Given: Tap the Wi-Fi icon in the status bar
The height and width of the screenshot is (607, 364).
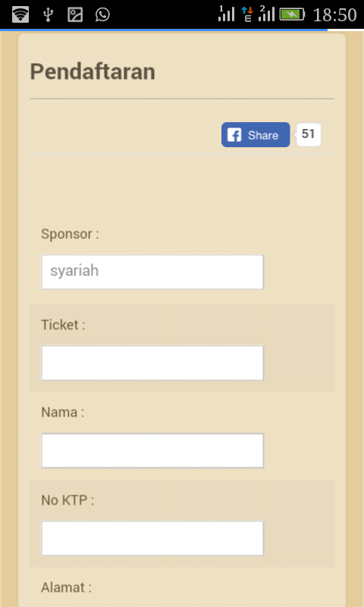Looking at the screenshot, I should tap(20, 14).
